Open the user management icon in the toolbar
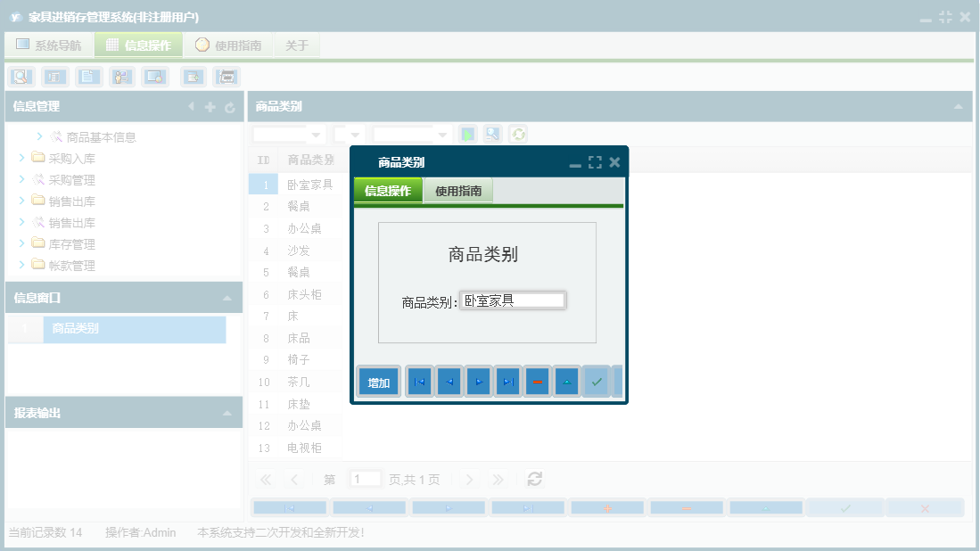This screenshot has height=551, width=980. [x=121, y=77]
